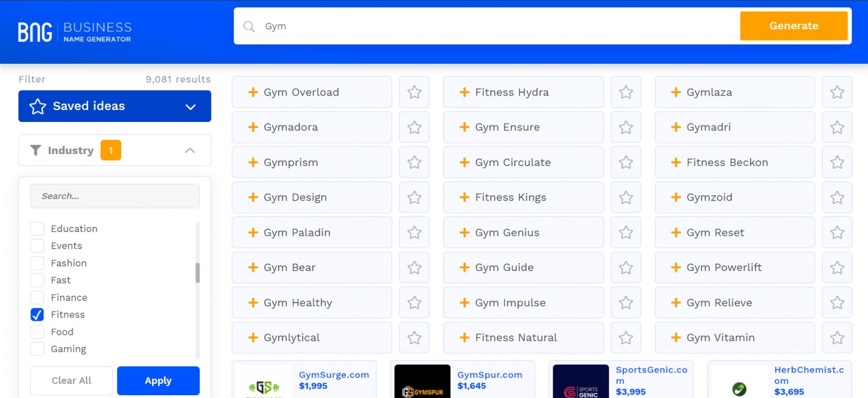Open the GymSpur.com domain link
The height and width of the screenshot is (398, 868).
[489, 375]
